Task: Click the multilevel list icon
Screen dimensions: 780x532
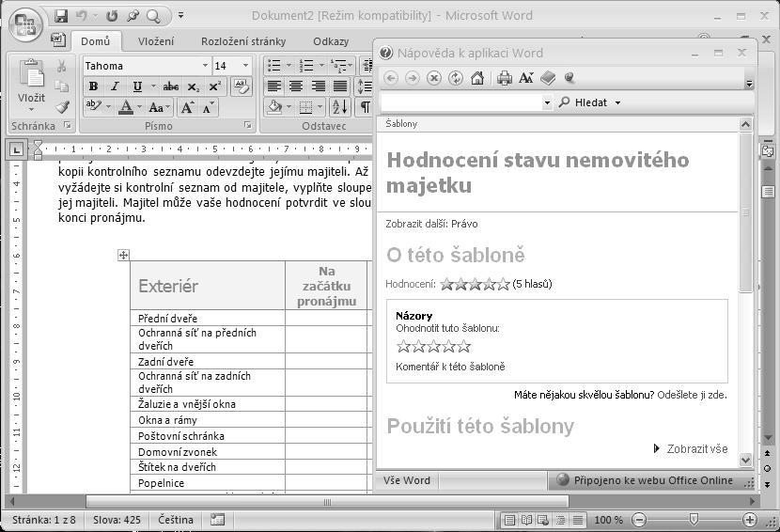Action: pos(338,66)
